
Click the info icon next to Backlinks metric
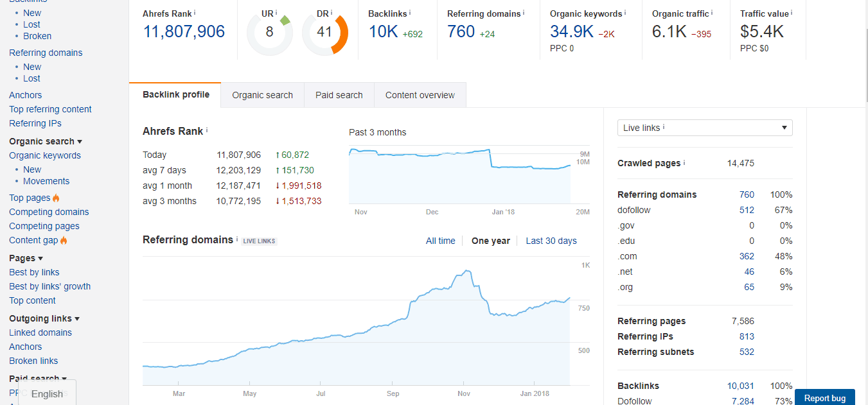410,12
